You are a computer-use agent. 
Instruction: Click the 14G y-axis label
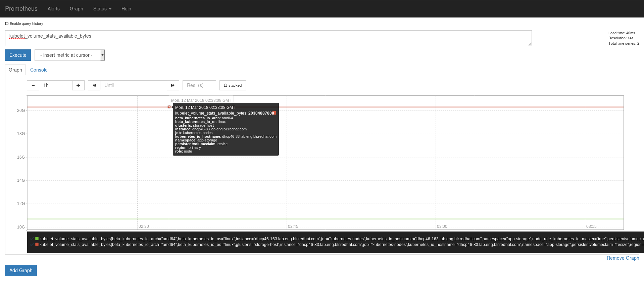(21, 180)
